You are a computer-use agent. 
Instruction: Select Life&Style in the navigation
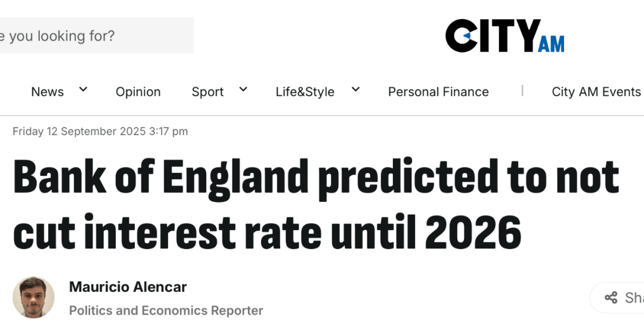pyautogui.click(x=305, y=92)
